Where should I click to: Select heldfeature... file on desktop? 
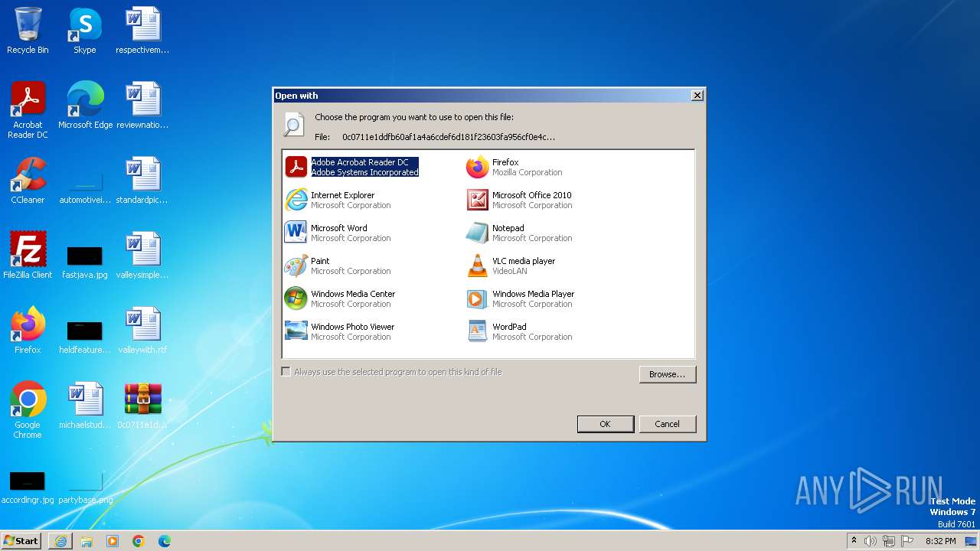point(85,336)
